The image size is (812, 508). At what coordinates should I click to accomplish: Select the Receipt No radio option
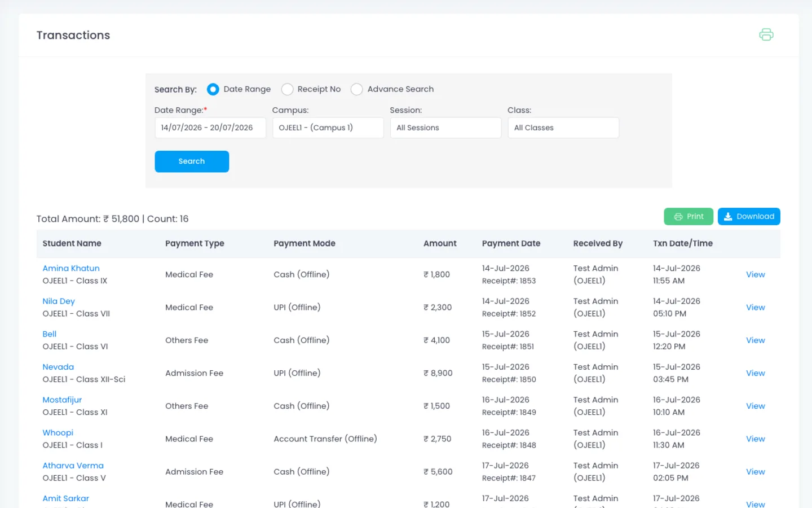pyautogui.click(x=287, y=89)
